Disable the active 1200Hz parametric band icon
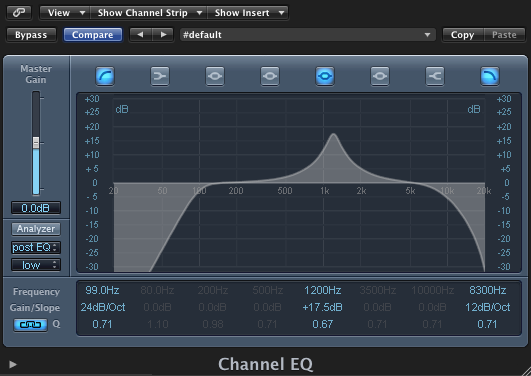 coord(325,76)
